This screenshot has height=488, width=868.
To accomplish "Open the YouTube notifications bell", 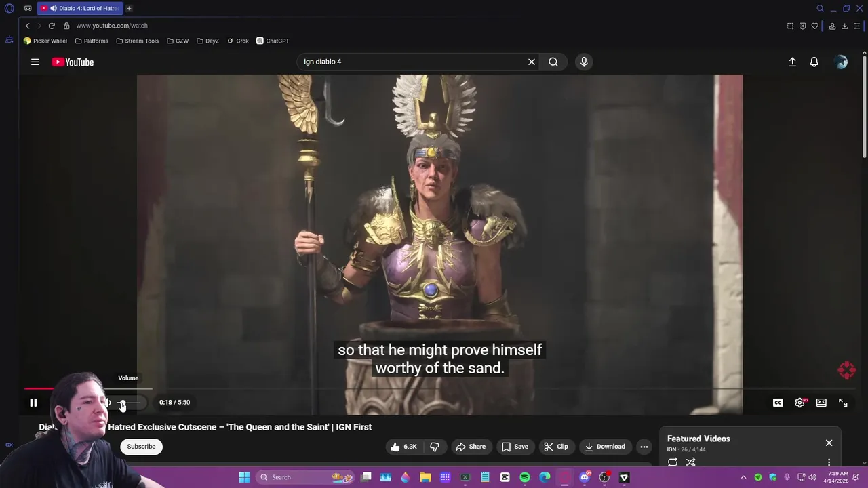I will (x=814, y=62).
